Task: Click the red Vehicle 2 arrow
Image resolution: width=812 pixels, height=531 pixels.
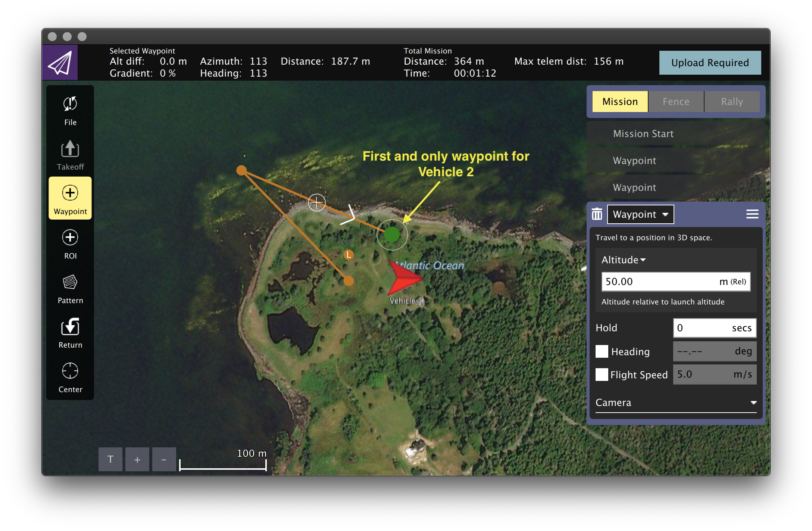Action: pyautogui.click(x=405, y=278)
